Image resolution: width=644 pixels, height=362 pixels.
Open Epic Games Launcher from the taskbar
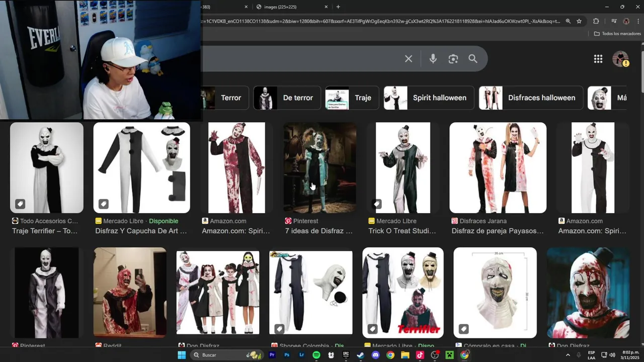(x=346, y=355)
